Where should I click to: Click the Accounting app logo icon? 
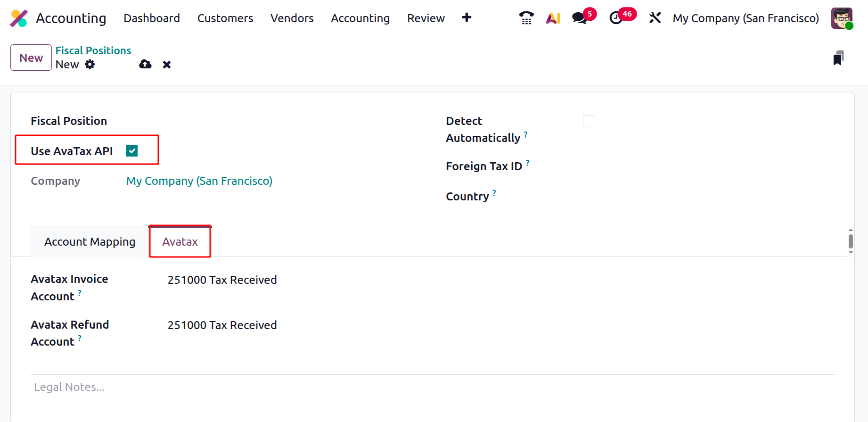19,18
